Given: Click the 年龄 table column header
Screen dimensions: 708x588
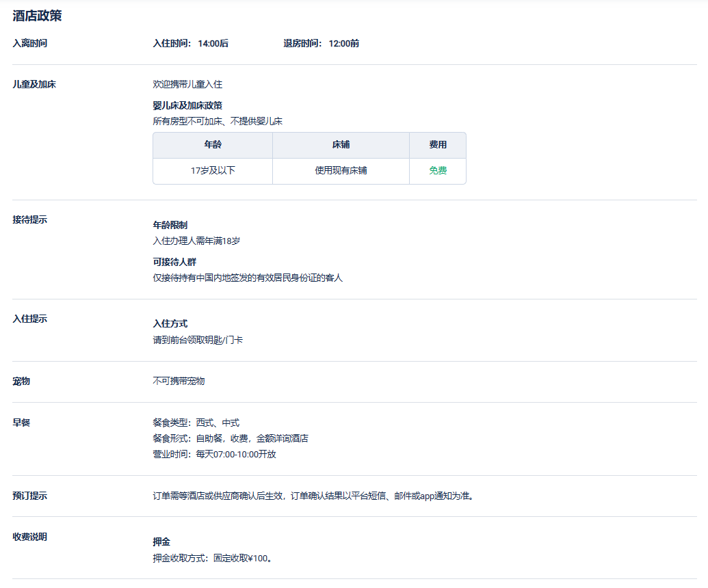Looking at the screenshot, I should (x=213, y=145).
